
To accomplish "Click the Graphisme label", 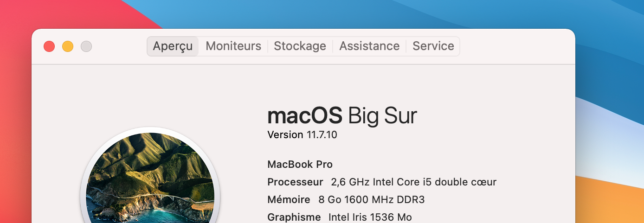I will click(x=294, y=217).
